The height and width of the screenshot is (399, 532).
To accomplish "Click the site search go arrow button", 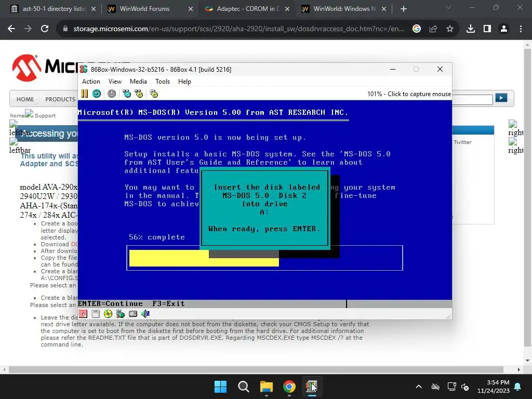I will pos(501,98).
